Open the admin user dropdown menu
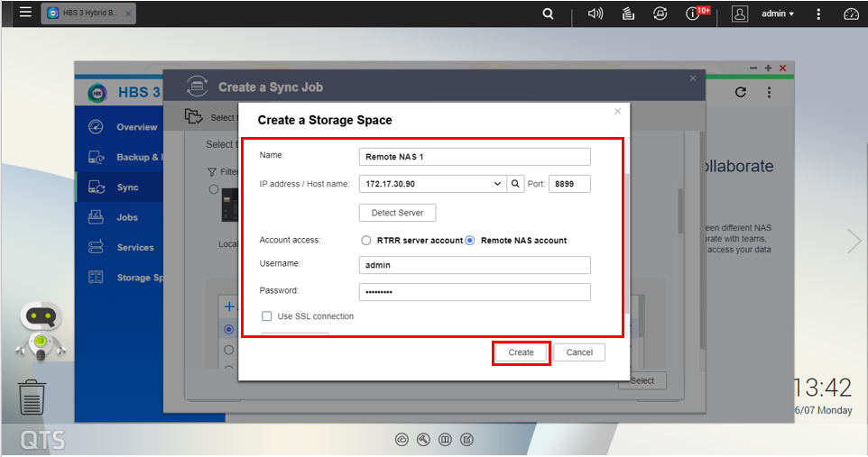Screen dimensions: 868x457 (776, 14)
